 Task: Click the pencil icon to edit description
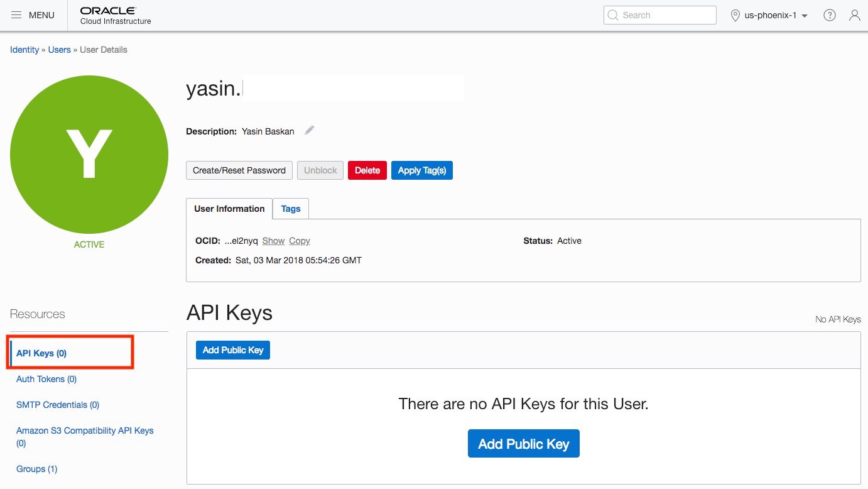click(x=310, y=131)
